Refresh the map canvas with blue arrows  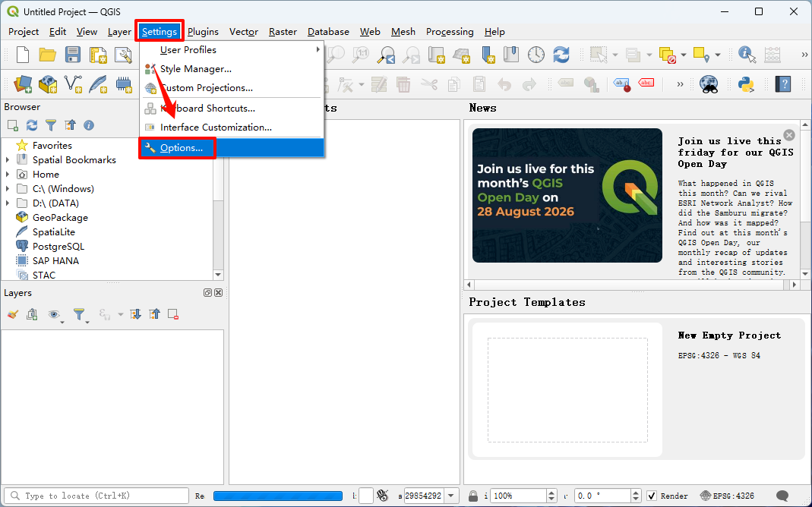coord(561,55)
